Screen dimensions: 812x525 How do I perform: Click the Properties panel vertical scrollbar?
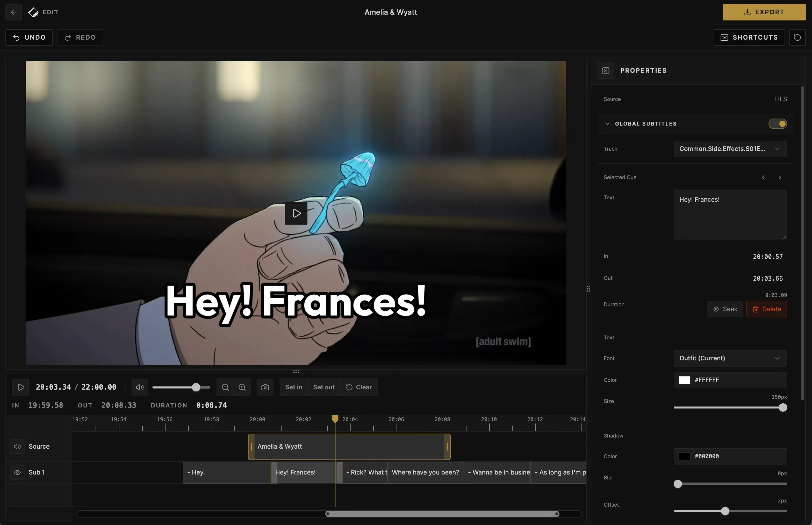802,243
